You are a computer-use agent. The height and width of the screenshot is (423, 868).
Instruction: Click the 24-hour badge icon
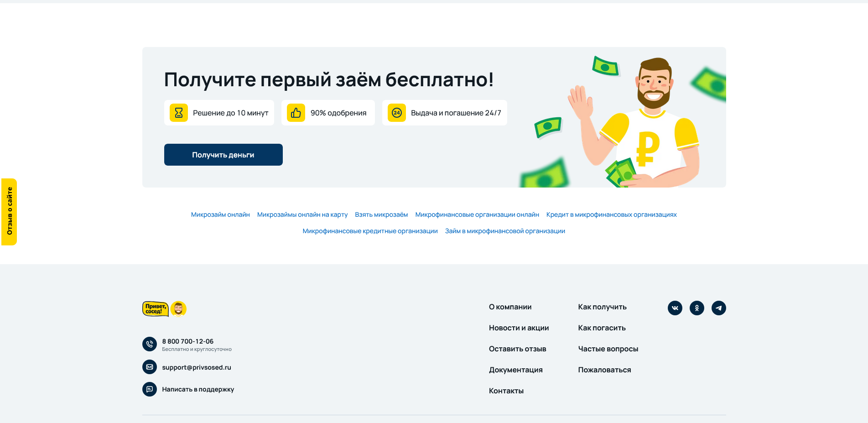pos(397,113)
